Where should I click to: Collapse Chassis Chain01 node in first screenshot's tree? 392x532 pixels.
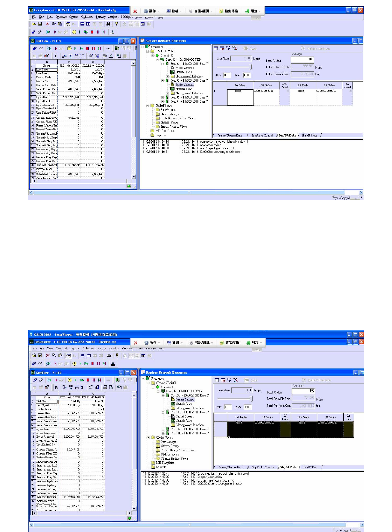click(x=148, y=51)
